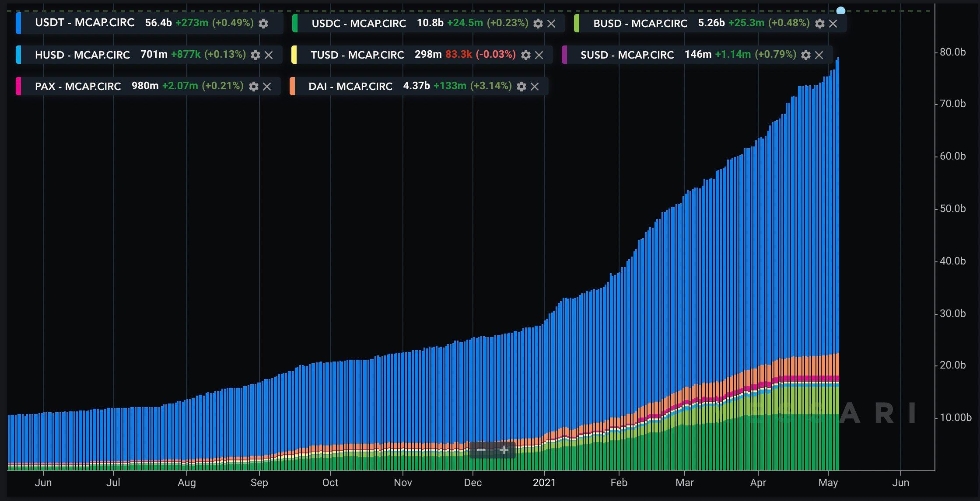Toggle USDT visibility via its blue color bar

click(18, 23)
